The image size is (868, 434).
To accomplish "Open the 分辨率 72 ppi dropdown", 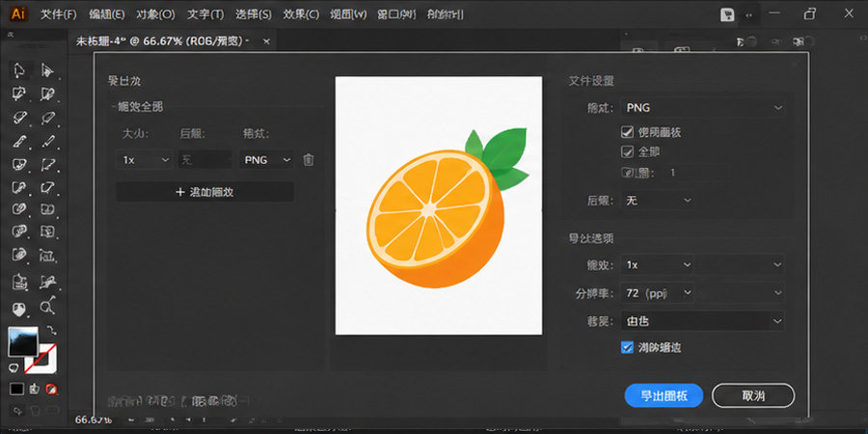I will [657, 292].
